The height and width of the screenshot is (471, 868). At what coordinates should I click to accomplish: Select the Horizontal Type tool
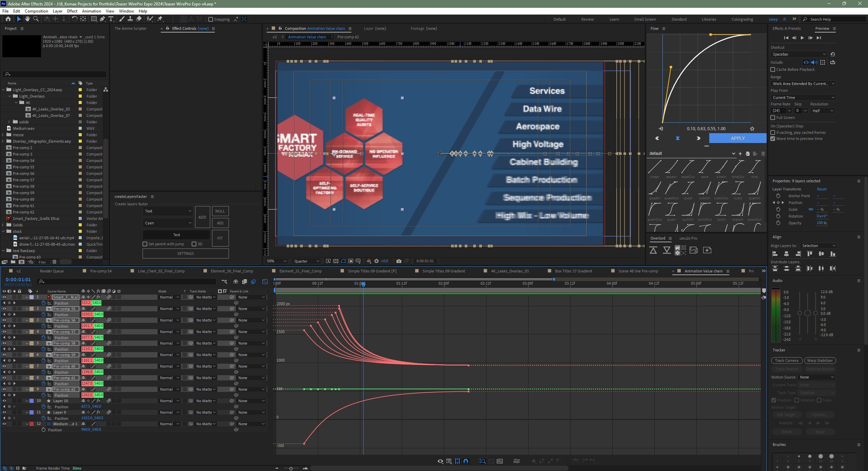click(111, 19)
